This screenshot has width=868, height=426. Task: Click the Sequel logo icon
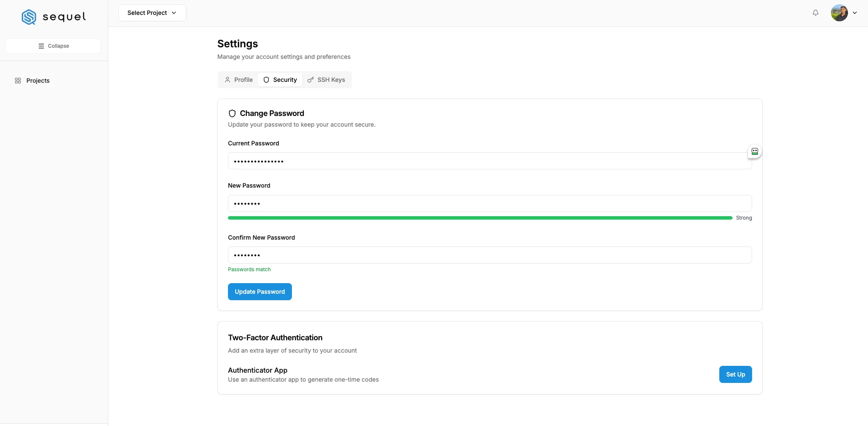pos(29,17)
